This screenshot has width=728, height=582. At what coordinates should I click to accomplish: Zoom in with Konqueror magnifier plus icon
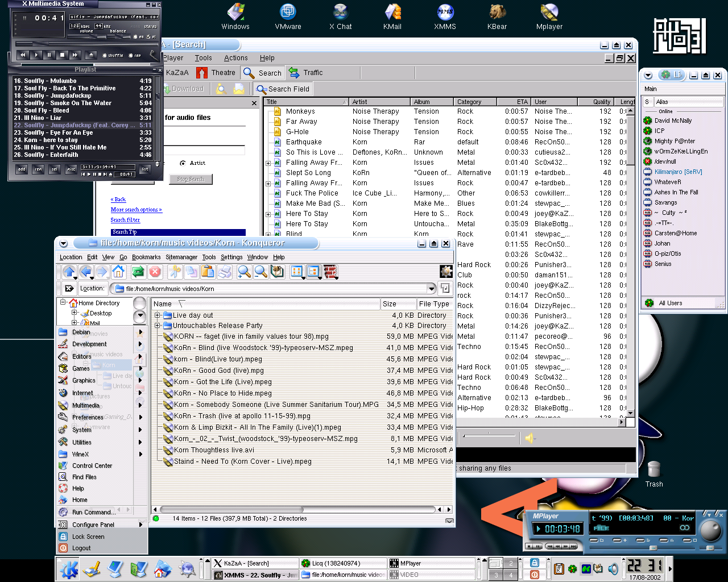tap(244, 272)
